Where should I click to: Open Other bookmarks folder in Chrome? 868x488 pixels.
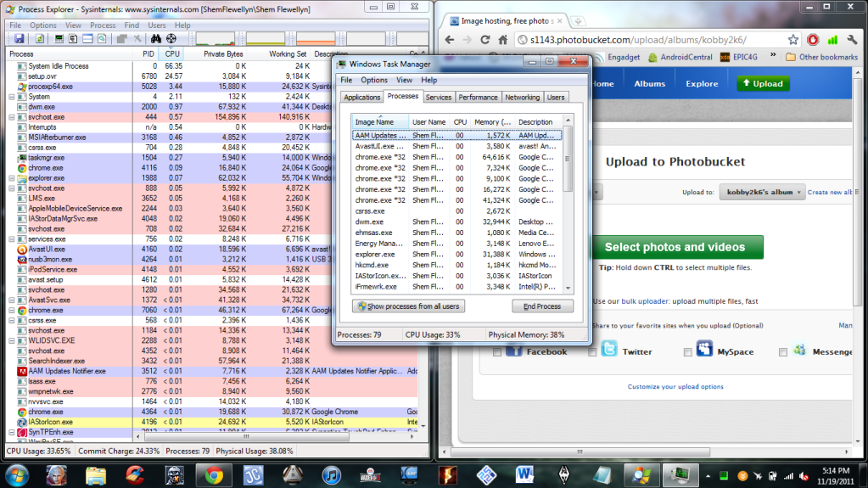point(822,57)
